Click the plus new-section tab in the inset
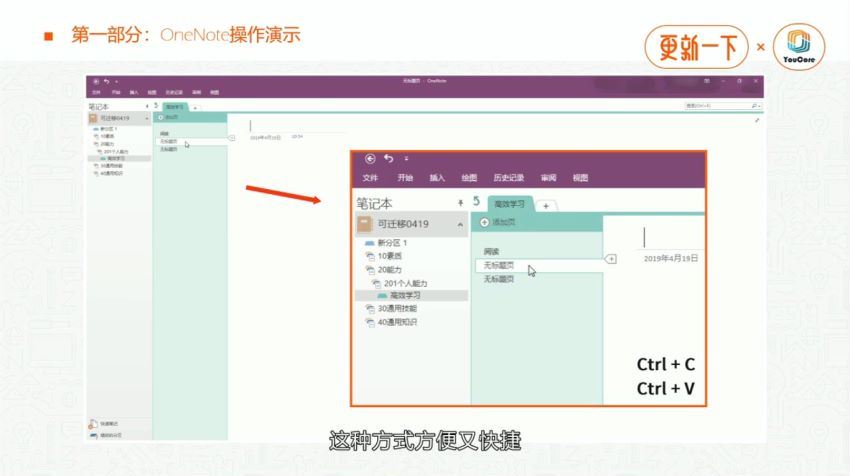The height and width of the screenshot is (476, 850). click(546, 206)
